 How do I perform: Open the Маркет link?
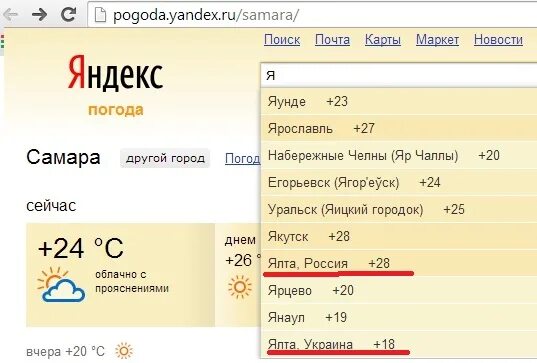(437, 40)
